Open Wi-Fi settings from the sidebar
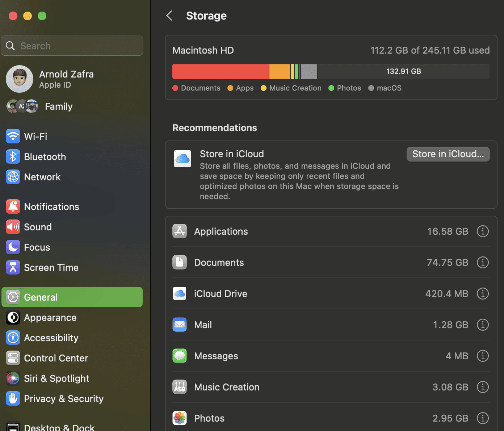 (x=35, y=136)
